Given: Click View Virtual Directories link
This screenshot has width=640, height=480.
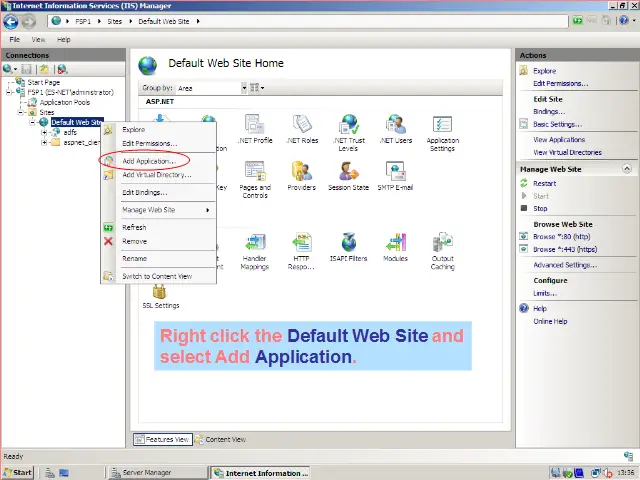Looking at the screenshot, I should tap(567, 152).
